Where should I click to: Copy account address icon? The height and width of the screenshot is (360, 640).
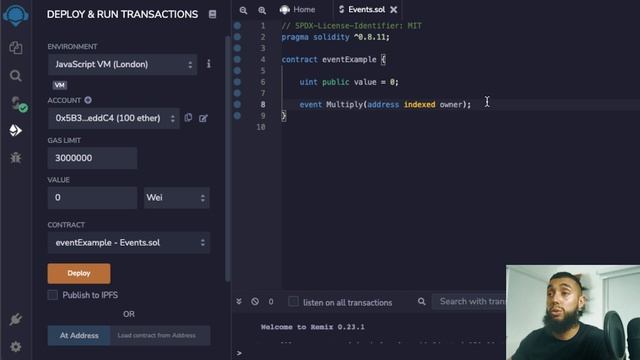pos(188,118)
